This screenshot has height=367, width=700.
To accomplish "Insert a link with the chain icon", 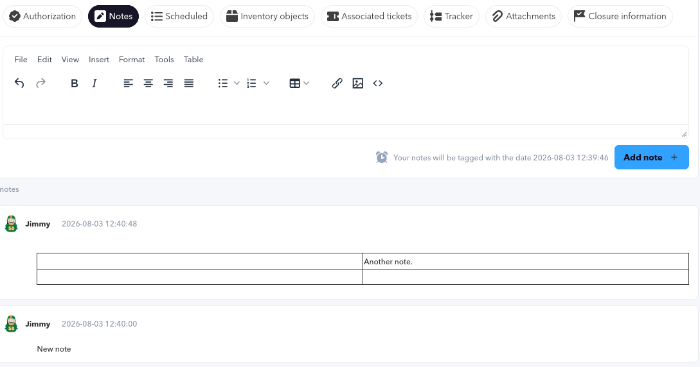I will pos(337,83).
